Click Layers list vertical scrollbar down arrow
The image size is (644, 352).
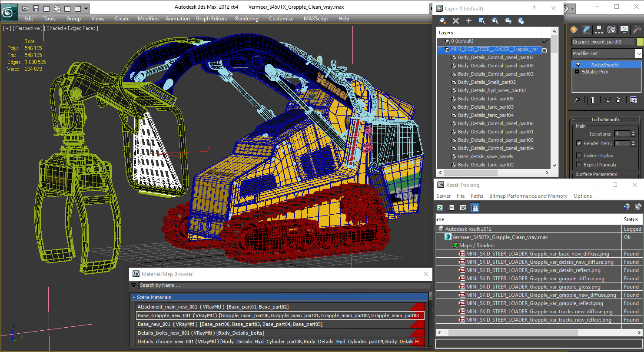tap(554, 165)
